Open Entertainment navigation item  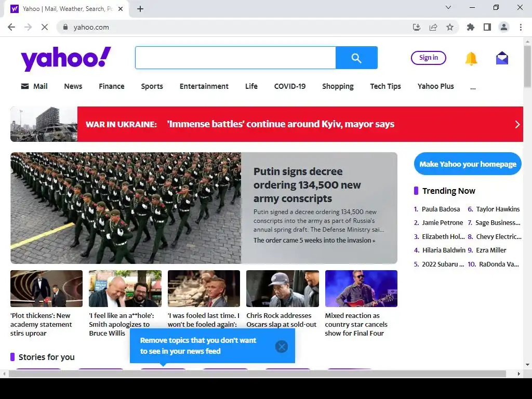(x=204, y=86)
